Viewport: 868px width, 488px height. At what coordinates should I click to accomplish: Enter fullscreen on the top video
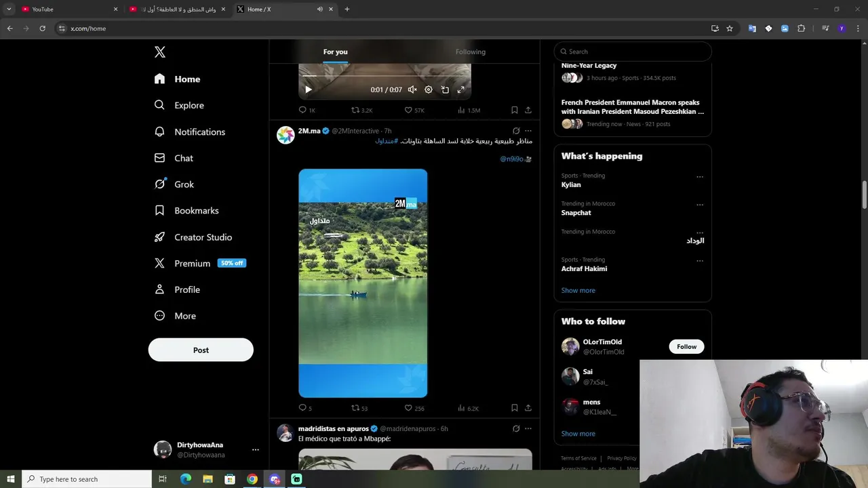click(x=461, y=89)
